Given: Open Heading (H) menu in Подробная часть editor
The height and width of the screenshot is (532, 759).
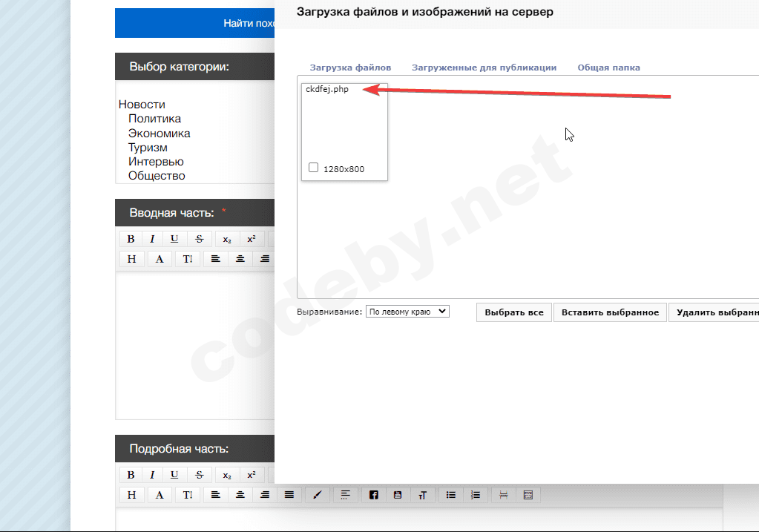Looking at the screenshot, I should 131,495.
